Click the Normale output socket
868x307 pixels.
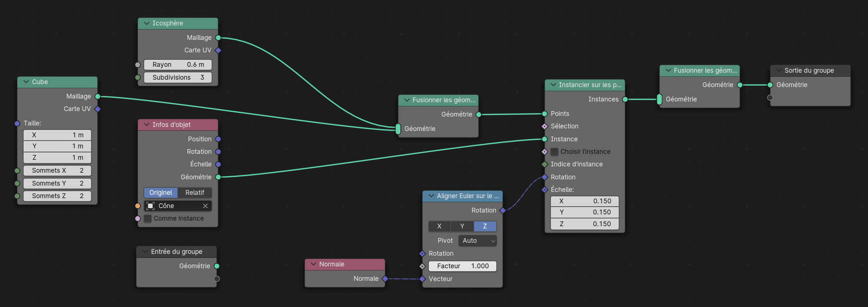(x=385, y=279)
